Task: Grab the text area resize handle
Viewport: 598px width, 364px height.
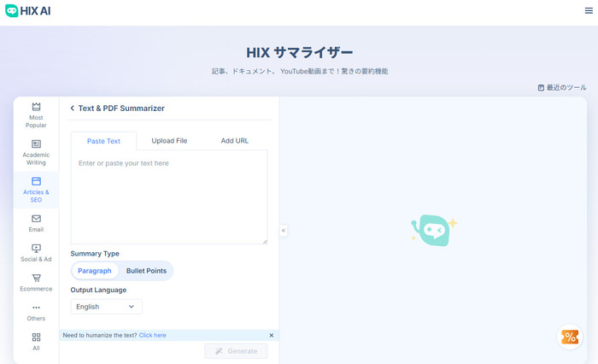Action: 265,242
